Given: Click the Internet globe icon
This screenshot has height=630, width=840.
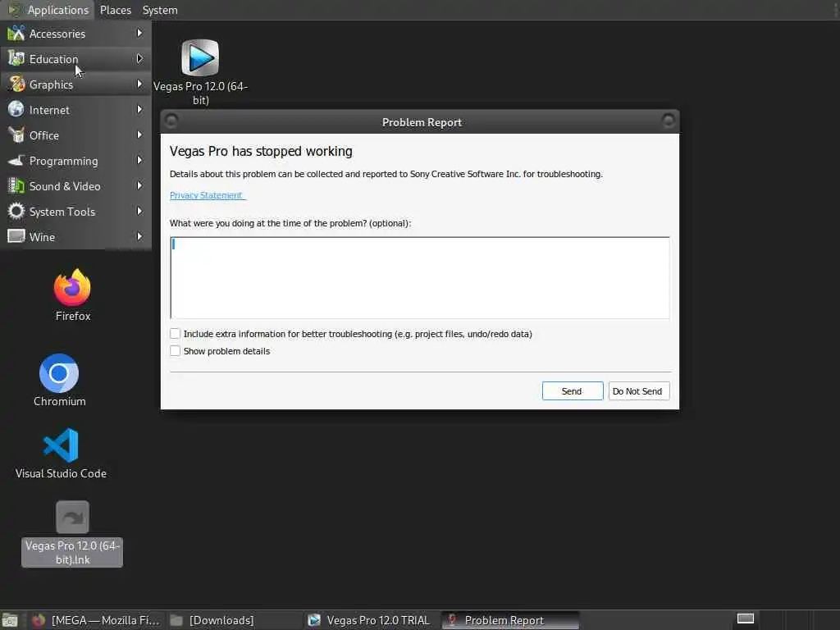Looking at the screenshot, I should tap(16, 109).
